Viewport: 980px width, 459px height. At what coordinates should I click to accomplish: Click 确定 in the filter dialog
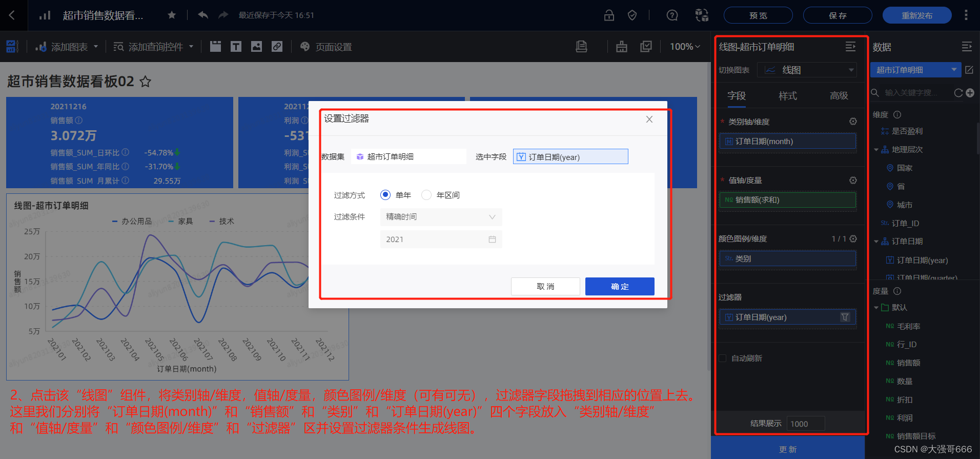click(x=620, y=286)
